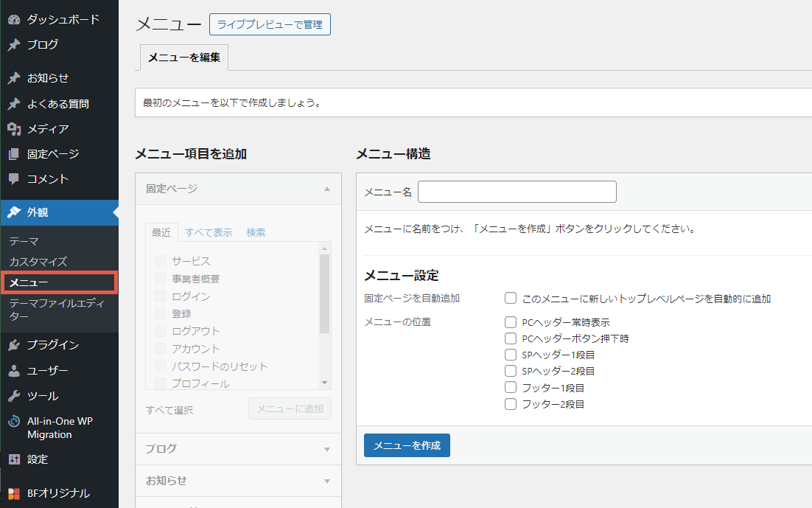Click the すべて選択 link
This screenshot has width=812, height=508.
click(x=169, y=410)
